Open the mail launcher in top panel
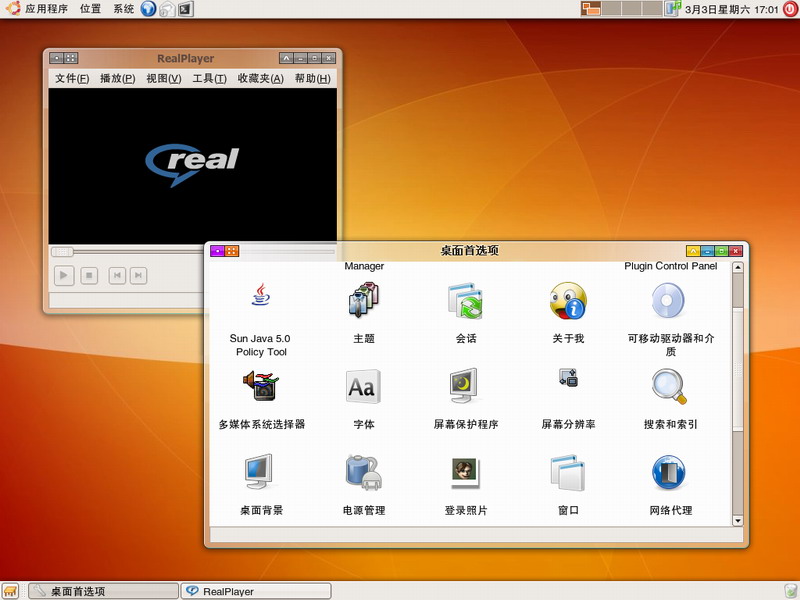The width and height of the screenshot is (800, 600). [167, 9]
